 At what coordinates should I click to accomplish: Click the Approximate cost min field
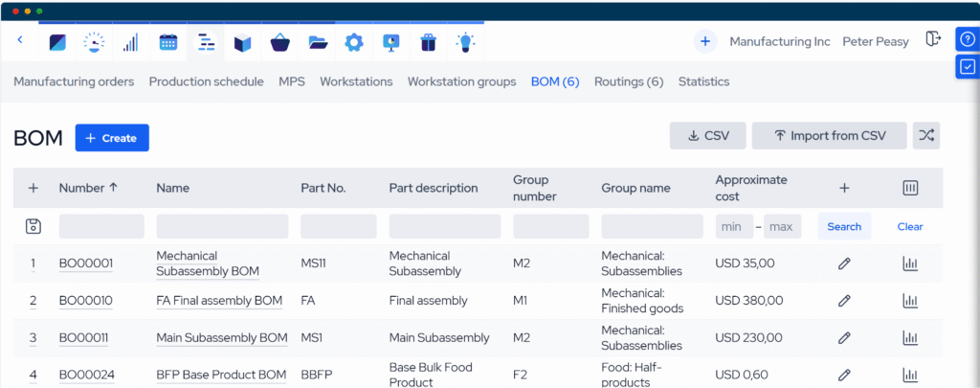(x=733, y=227)
